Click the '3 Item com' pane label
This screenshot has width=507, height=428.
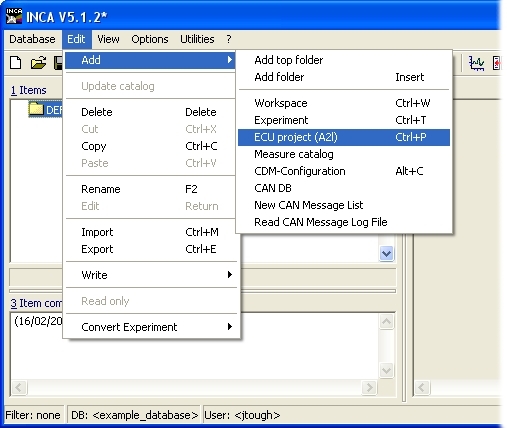coord(36,303)
